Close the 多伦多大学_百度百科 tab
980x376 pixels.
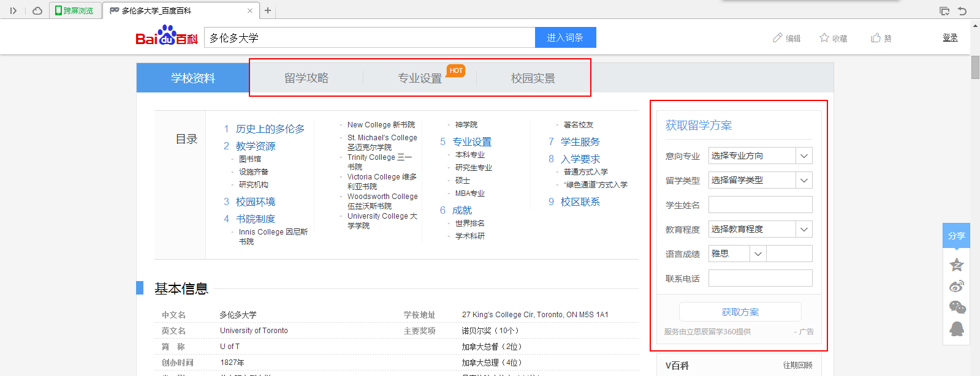point(249,10)
